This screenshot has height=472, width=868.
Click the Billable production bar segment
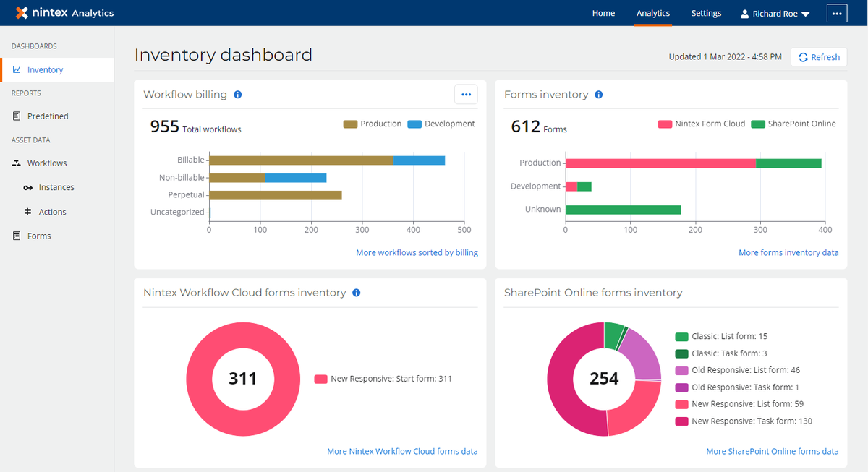tap(301, 160)
